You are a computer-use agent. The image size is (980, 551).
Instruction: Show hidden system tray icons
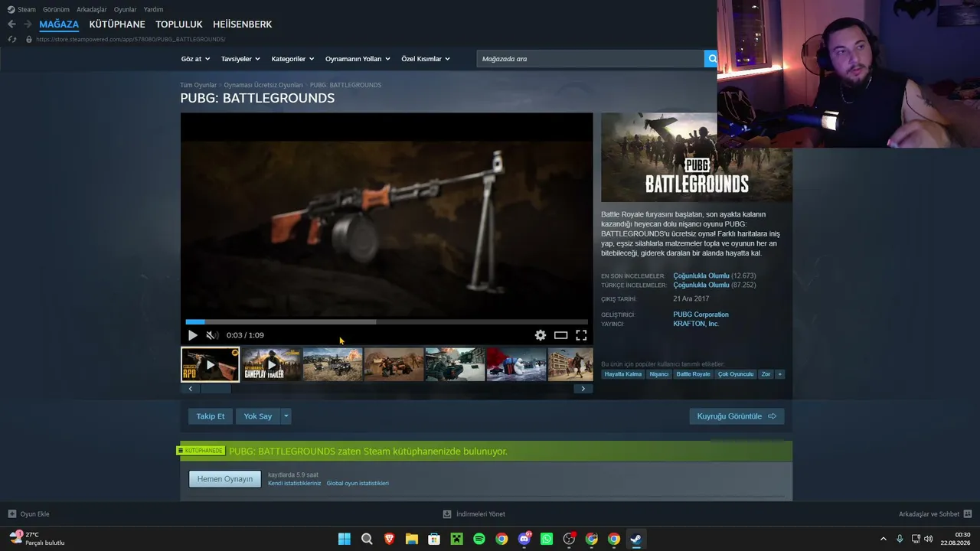pyautogui.click(x=883, y=539)
